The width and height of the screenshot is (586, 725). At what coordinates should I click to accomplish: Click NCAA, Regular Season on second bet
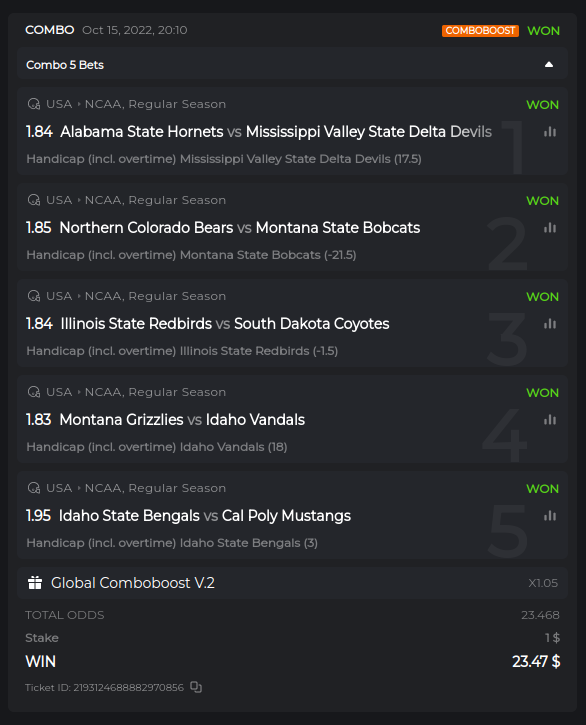(x=155, y=200)
